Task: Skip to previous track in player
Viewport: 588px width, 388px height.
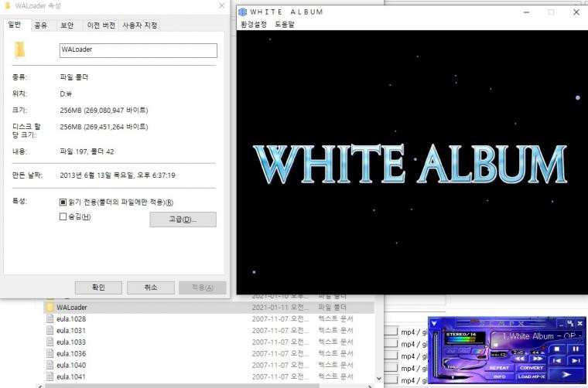Action: (x=557, y=361)
